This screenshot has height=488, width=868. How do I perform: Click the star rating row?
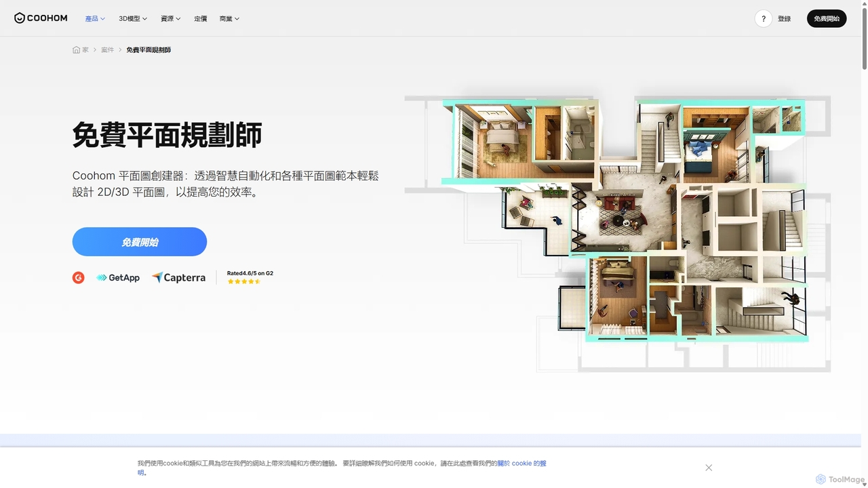click(x=244, y=281)
